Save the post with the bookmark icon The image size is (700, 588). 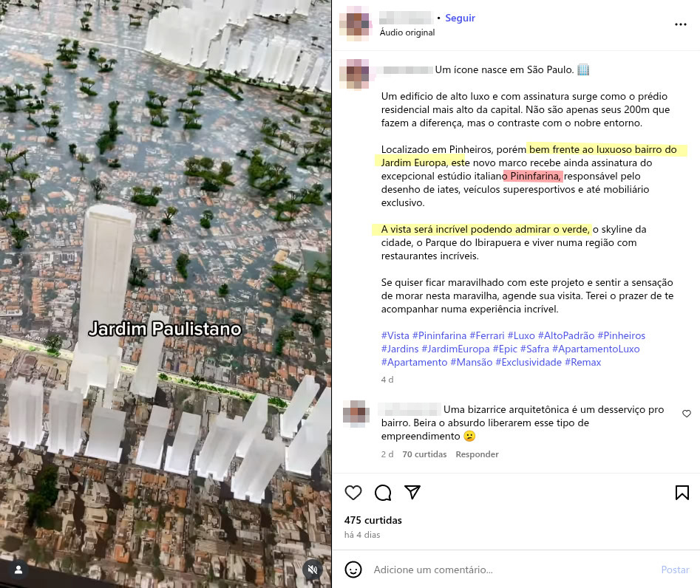tap(682, 493)
